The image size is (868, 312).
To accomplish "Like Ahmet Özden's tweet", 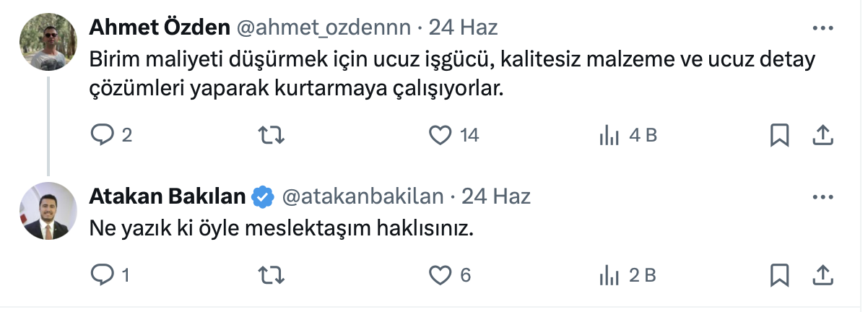I will [x=440, y=135].
